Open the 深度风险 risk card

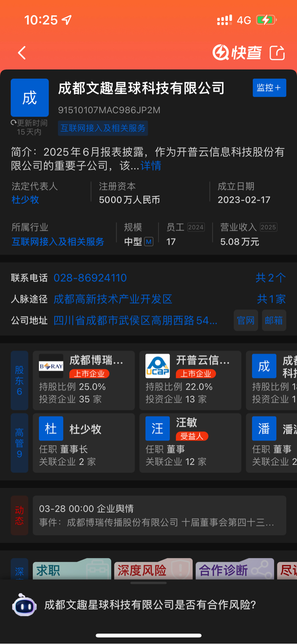pos(153,569)
